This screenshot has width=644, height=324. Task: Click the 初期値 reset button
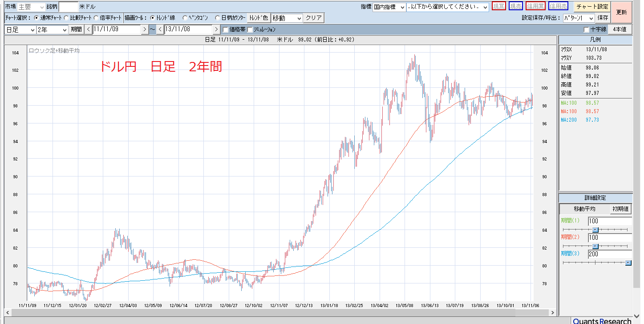620,209
